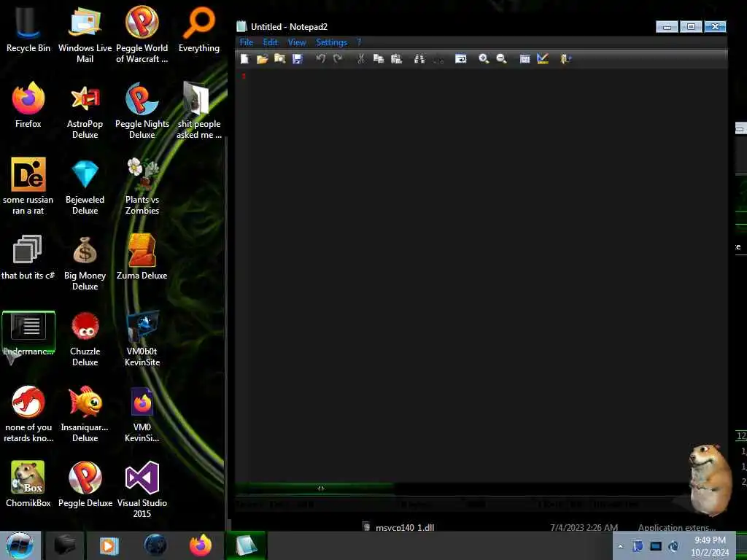Select the "some russian ran a rat" icon
Image resolution: width=747 pixels, height=560 pixels.
pos(28,186)
